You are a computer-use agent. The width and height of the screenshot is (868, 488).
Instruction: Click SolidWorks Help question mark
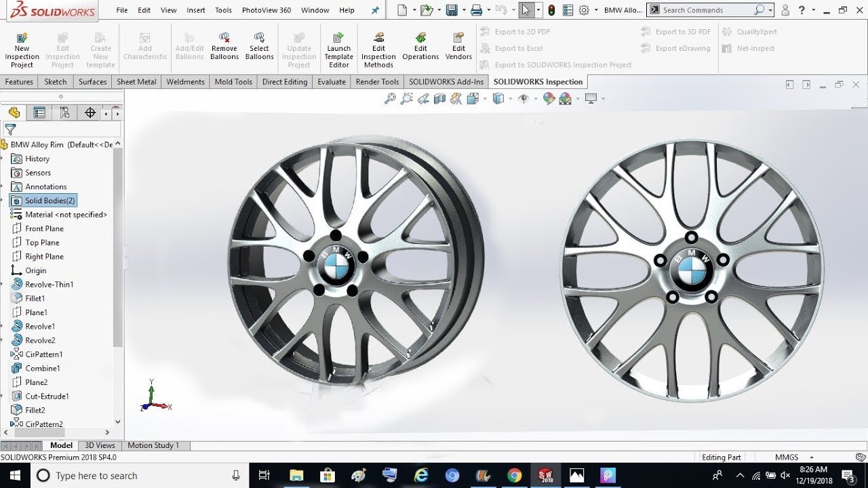coord(802,10)
